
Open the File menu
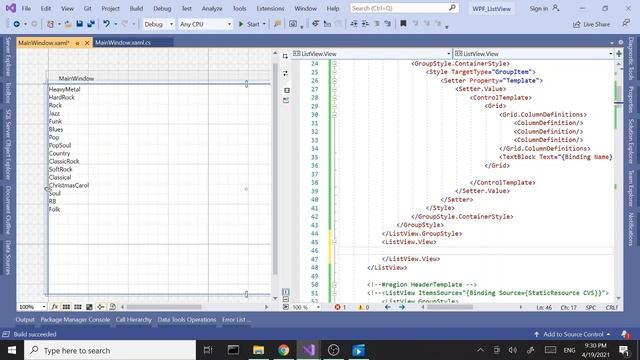[x=26, y=8]
